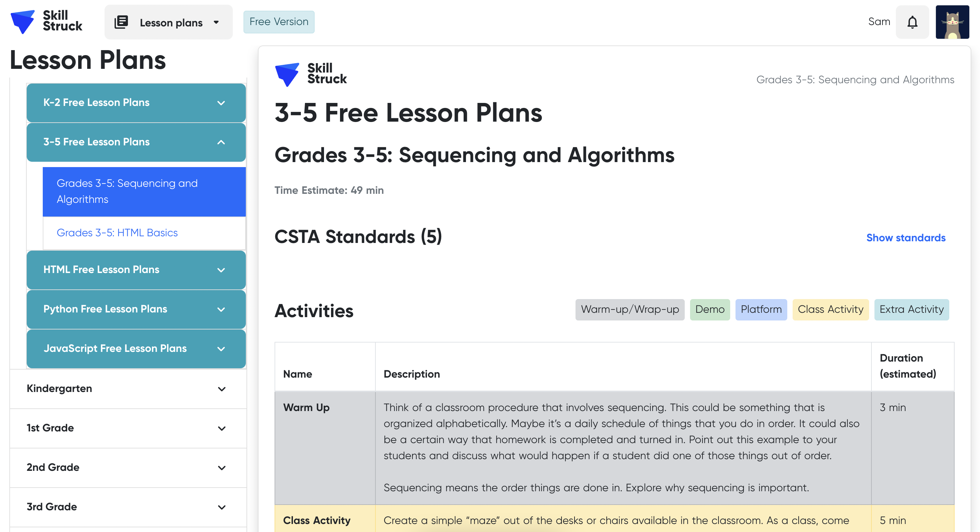
Task: Open Grades 3-5: HTML Basics lesson
Action: coord(117,233)
